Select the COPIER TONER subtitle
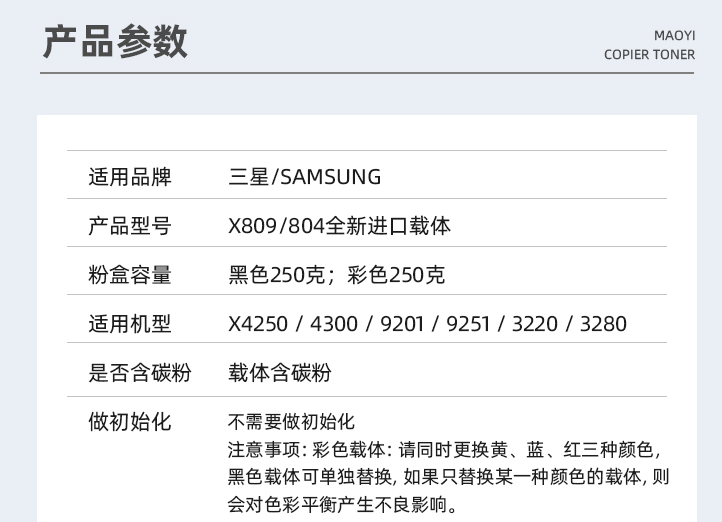This screenshot has height=522, width=722. point(649,55)
